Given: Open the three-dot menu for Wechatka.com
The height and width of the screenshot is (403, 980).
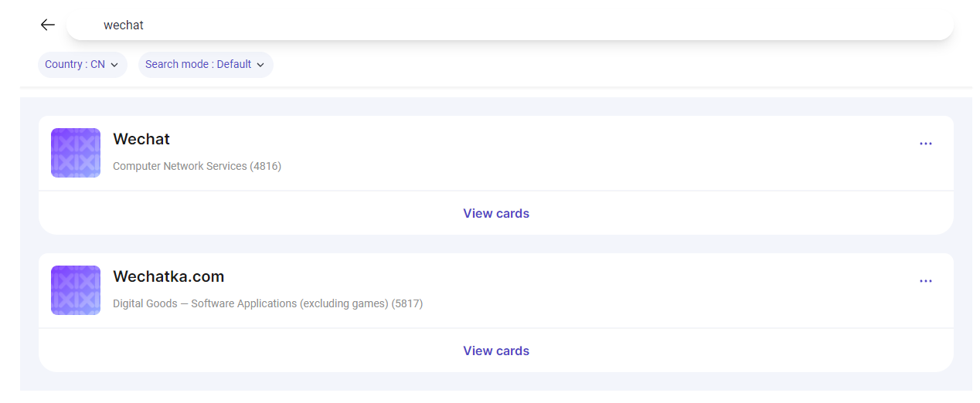Looking at the screenshot, I should click(x=925, y=281).
